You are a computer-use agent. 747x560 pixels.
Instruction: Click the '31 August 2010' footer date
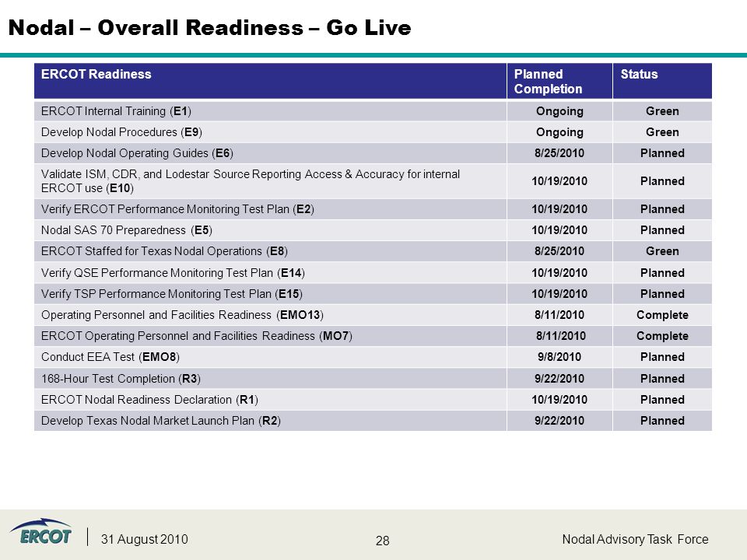(145, 539)
